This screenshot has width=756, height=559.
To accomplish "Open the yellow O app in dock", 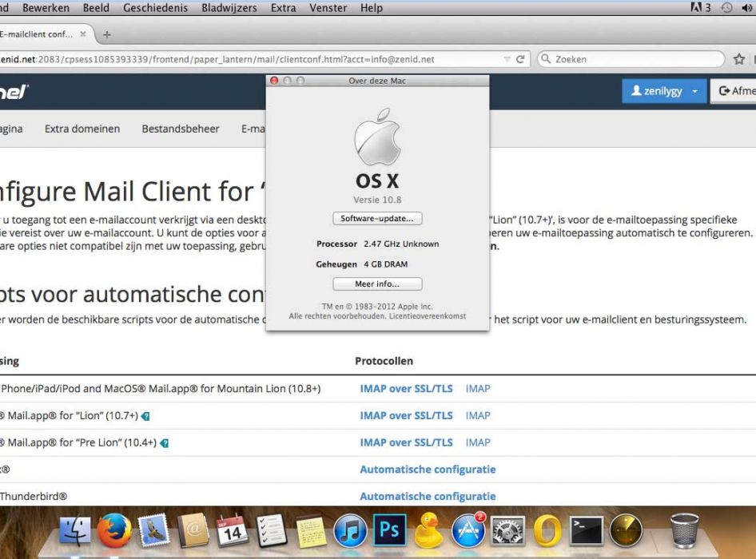I will (x=547, y=531).
